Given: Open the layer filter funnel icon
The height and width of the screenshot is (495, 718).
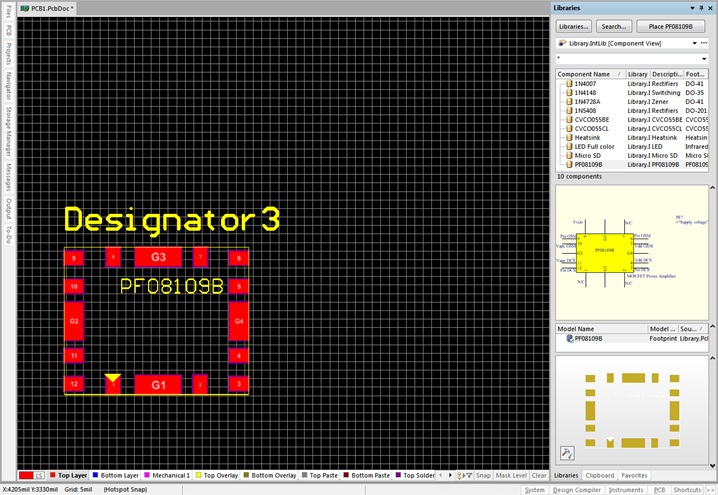Looking at the screenshot, I should click(x=468, y=476).
